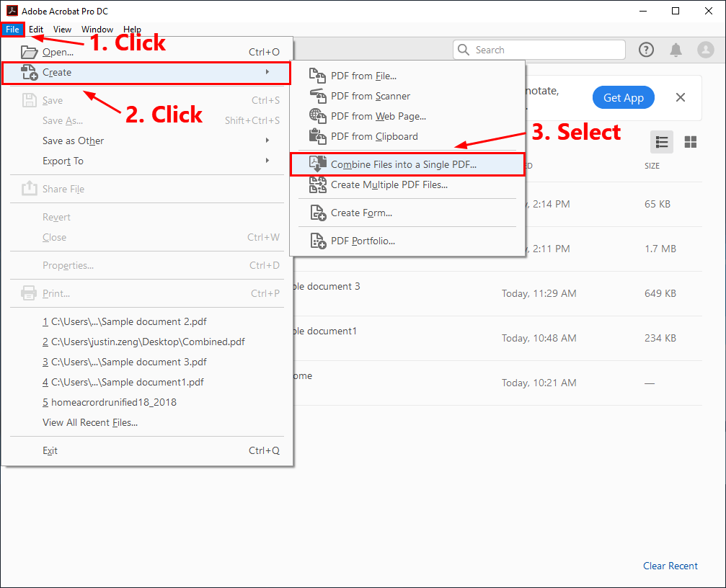Expand the Create submenu arrow

pyautogui.click(x=267, y=72)
